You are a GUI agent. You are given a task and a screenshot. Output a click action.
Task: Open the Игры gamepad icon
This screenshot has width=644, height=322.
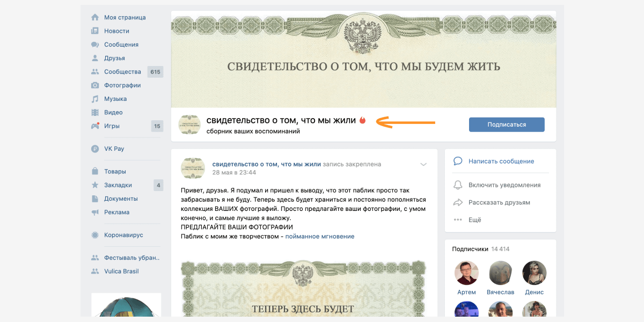(95, 126)
